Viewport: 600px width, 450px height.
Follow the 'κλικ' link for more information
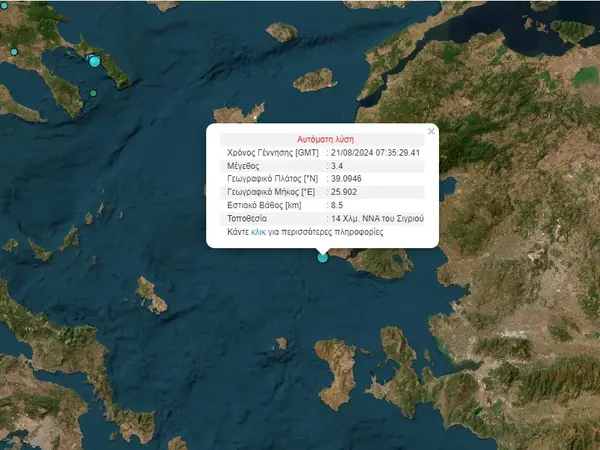tap(258, 231)
